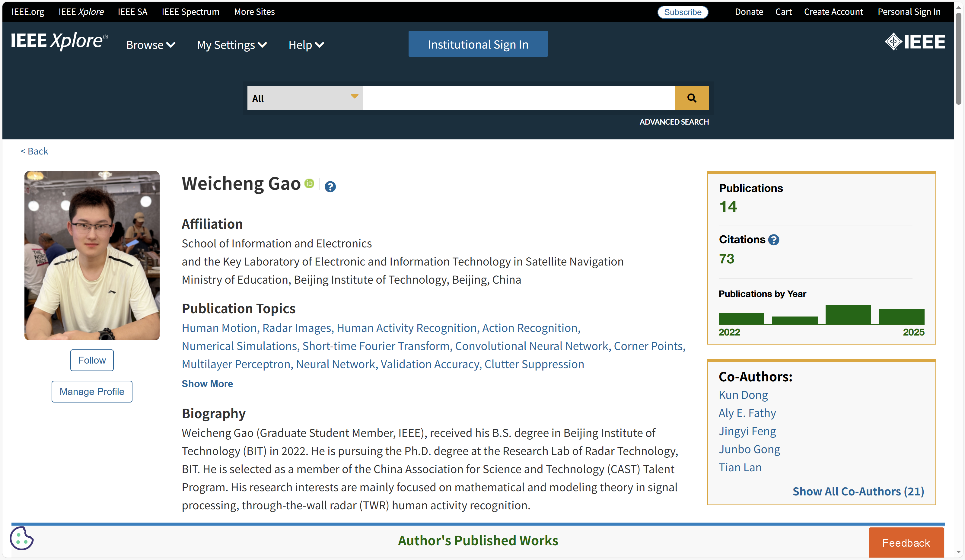Viewport: 965px width, 560px height.
Task: Open the Help dropdown menu
Action: 306,45
